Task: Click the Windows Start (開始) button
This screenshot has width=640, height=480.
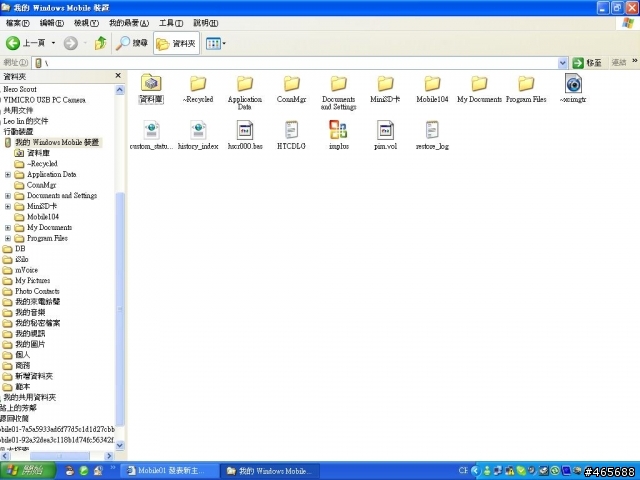Action: point(28,471)
